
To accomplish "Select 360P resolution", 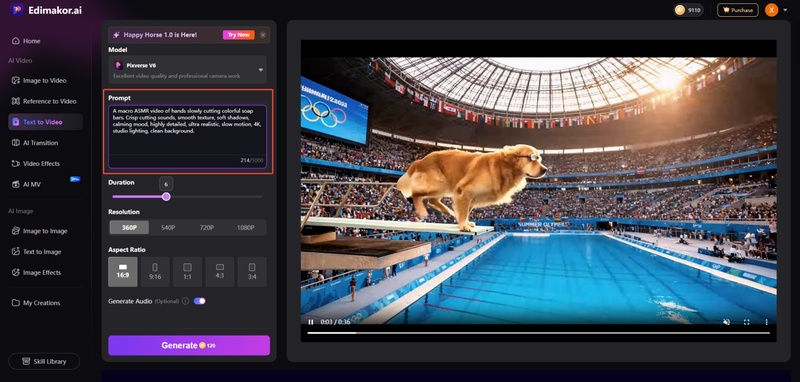I will pos(129,227).
